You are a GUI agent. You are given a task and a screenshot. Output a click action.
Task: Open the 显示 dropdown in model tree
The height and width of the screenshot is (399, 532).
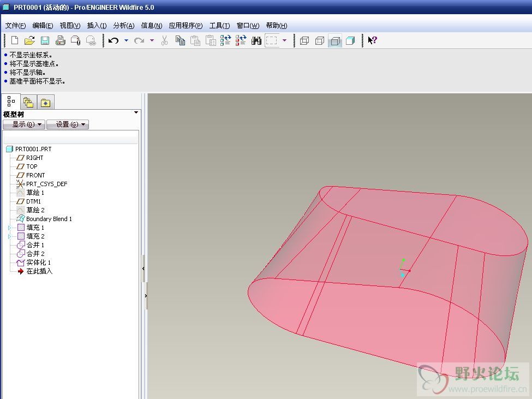24,124
